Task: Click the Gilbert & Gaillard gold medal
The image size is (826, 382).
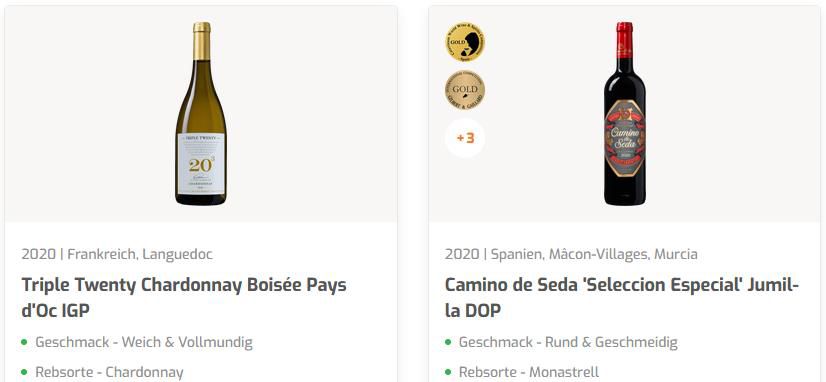Action: (x=465, y=90)
